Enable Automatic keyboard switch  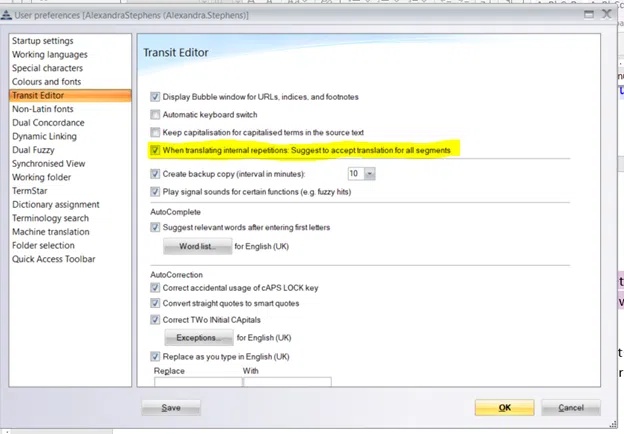pyautogui.click(x=155, y=115)
